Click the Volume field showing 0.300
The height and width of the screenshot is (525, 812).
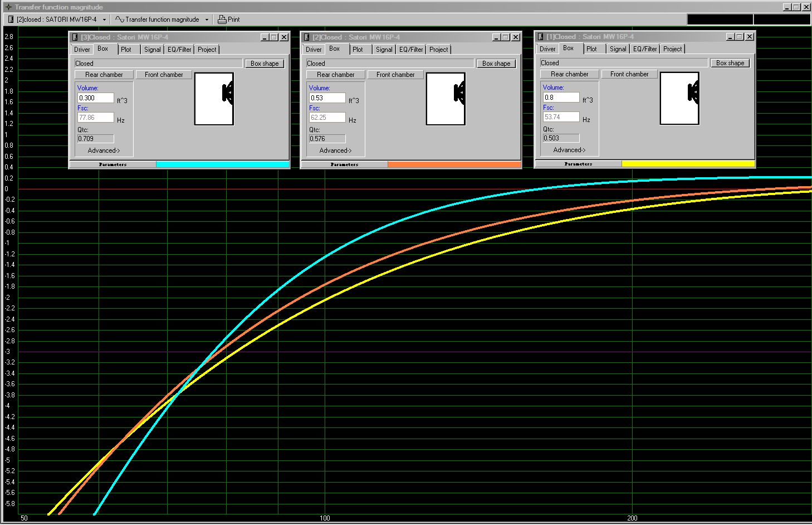click(96, 98)
